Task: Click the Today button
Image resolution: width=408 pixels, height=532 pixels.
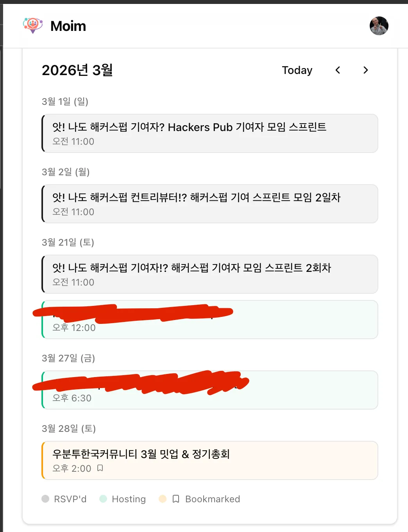Action: 297,70
